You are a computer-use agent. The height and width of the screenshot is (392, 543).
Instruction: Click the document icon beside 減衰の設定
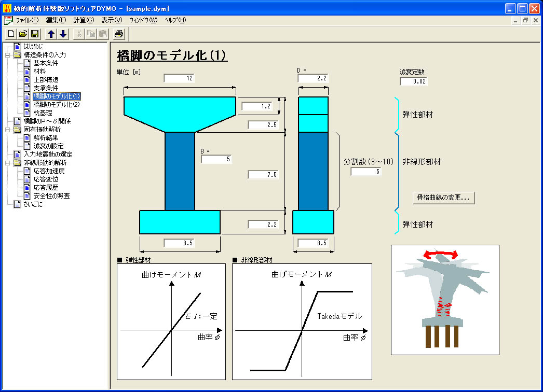[x=28, y=145]
